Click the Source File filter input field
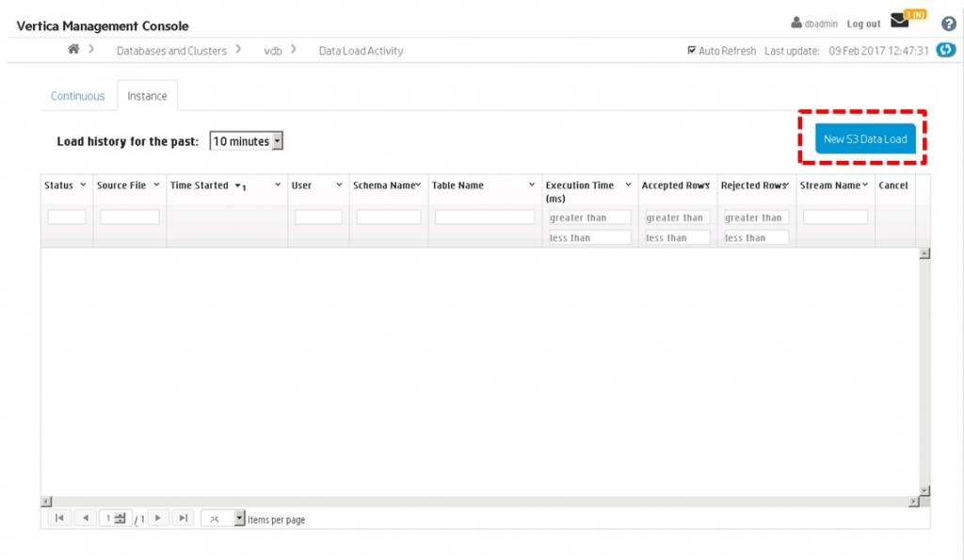 [130, 217]
